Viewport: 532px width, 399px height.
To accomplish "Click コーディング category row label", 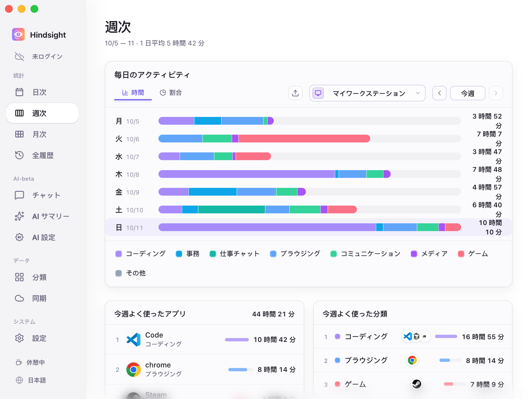I will pos(366,337).
